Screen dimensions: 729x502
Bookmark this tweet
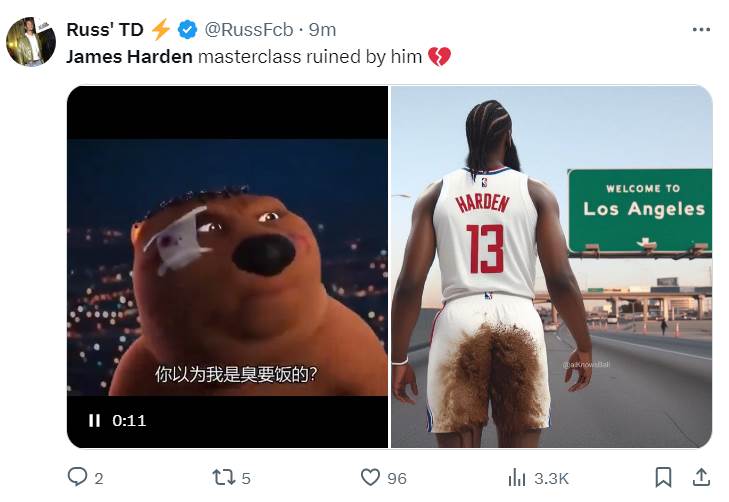[663, 477]
